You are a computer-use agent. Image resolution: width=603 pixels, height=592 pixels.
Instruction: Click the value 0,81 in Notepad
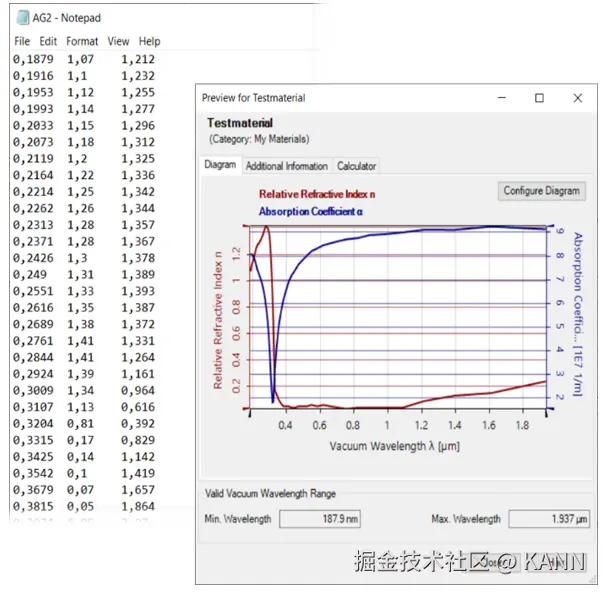(80, 424)
